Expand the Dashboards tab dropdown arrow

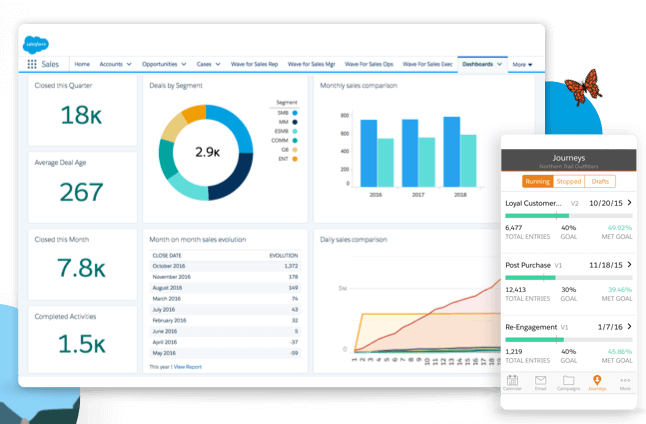(x=499, y=64)
